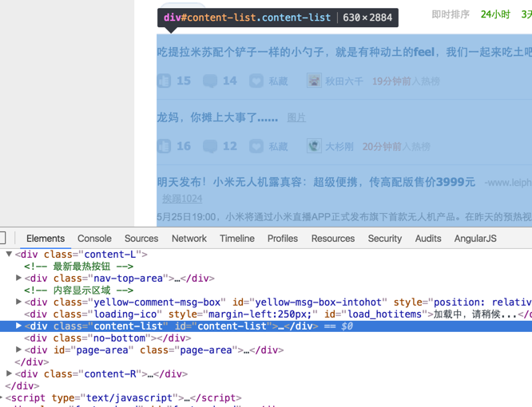532x407 pixels.
Task: Click the avatar of user 秋田六千
Action: (314, 81)
